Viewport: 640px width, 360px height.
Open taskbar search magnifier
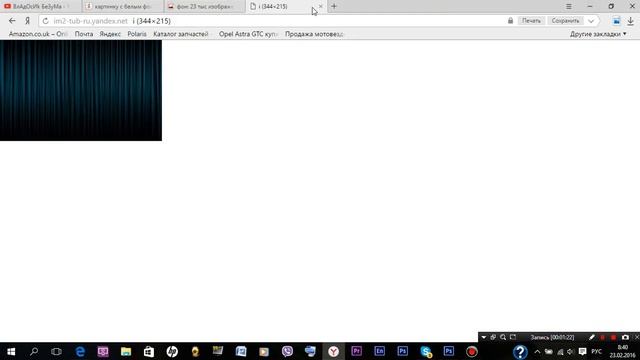pos(34,351)
